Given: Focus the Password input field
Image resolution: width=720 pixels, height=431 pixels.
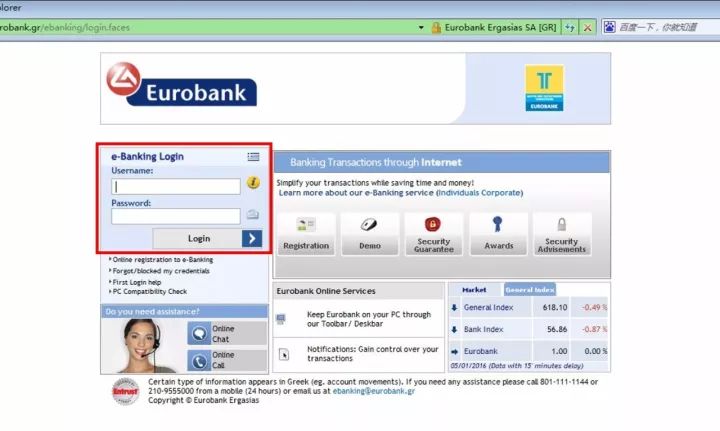Looking at the screenshot, I should click(176, 216).
